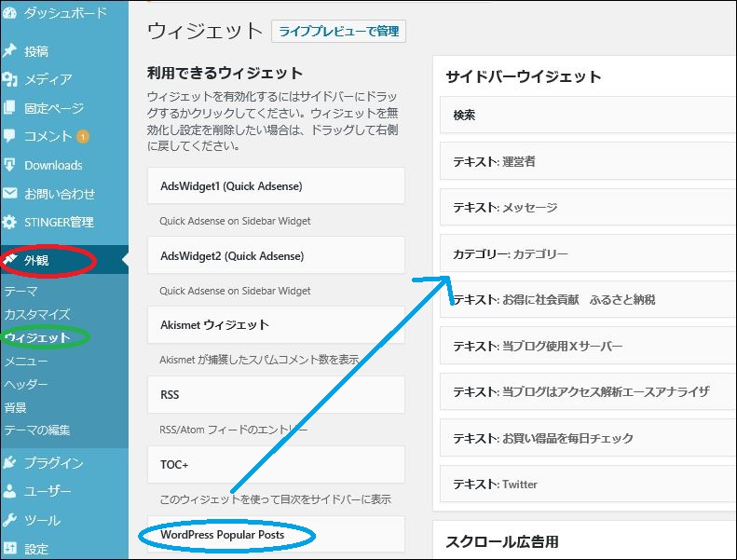Click the gear icon beside STINGER管理
This screenshot has height=560, width=737.
[x=9, y=222]
